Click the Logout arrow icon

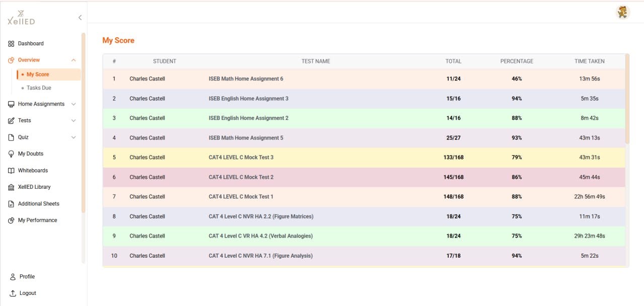[13, 293]
